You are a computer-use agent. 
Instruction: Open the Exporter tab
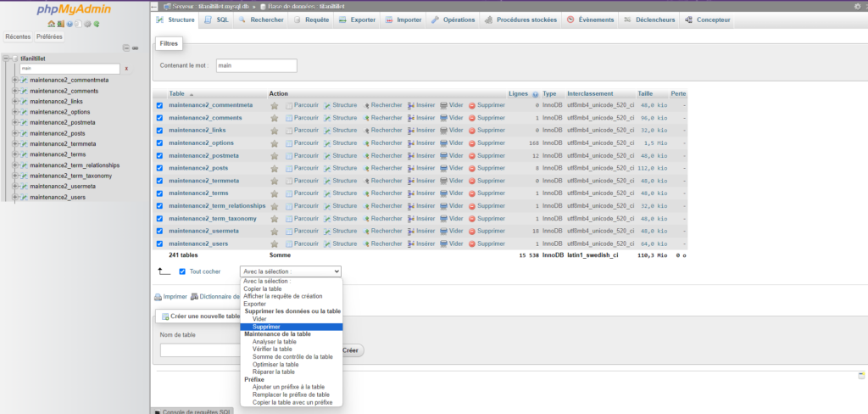coord(357,20)
